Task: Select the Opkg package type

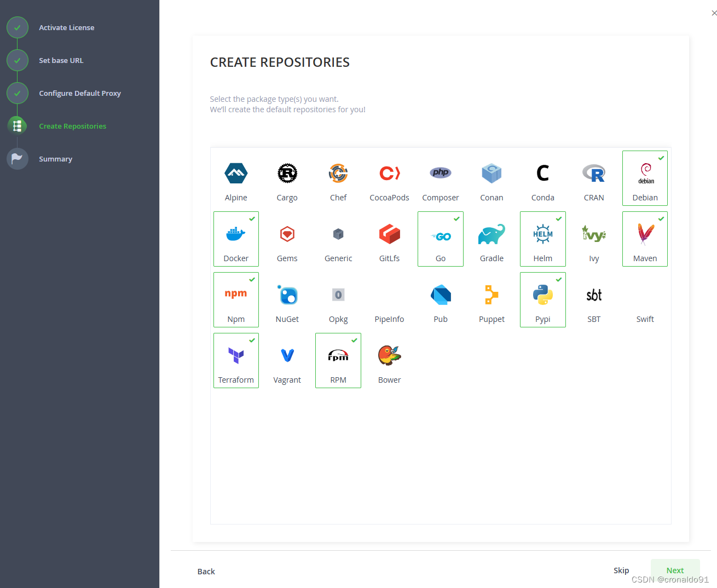Action: click(338, 300)
